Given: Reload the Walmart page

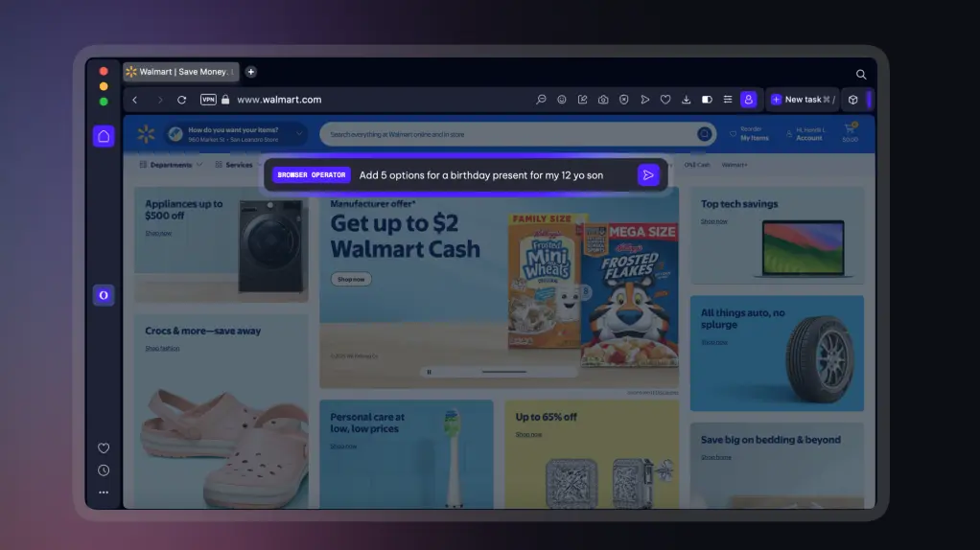Looking at the screenshot, I should [x=181, y=100].
